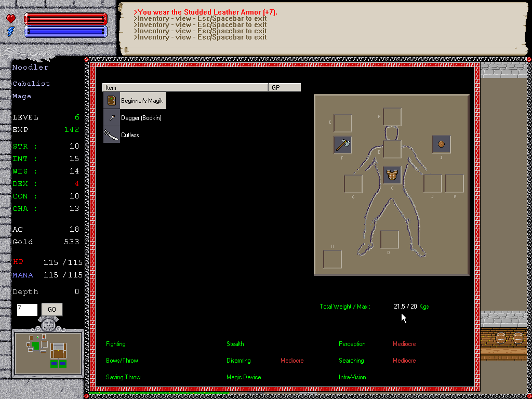Viewport: 532px width, 399px height.
Task: Click the blue lightning mana icon
Action: [x=11, y=32]
